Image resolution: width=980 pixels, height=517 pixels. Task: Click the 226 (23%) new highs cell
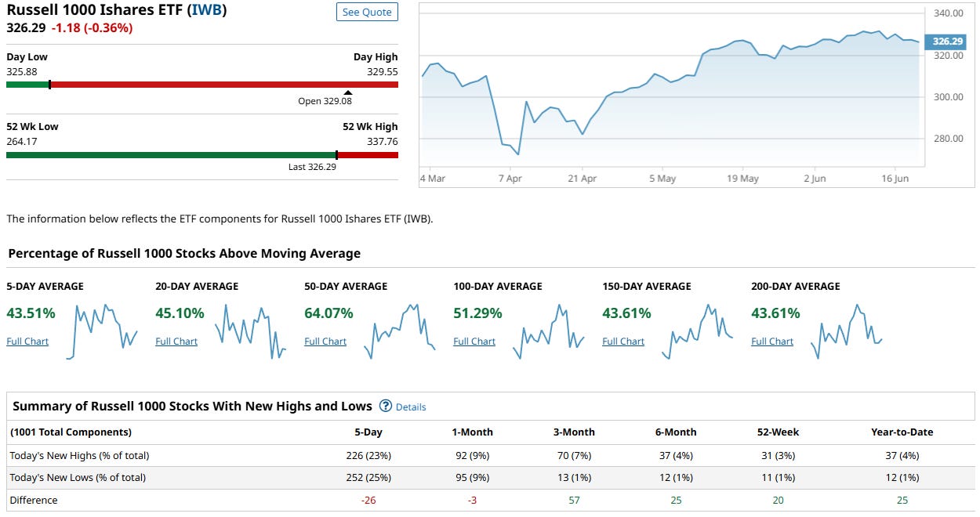coord(368,455)
